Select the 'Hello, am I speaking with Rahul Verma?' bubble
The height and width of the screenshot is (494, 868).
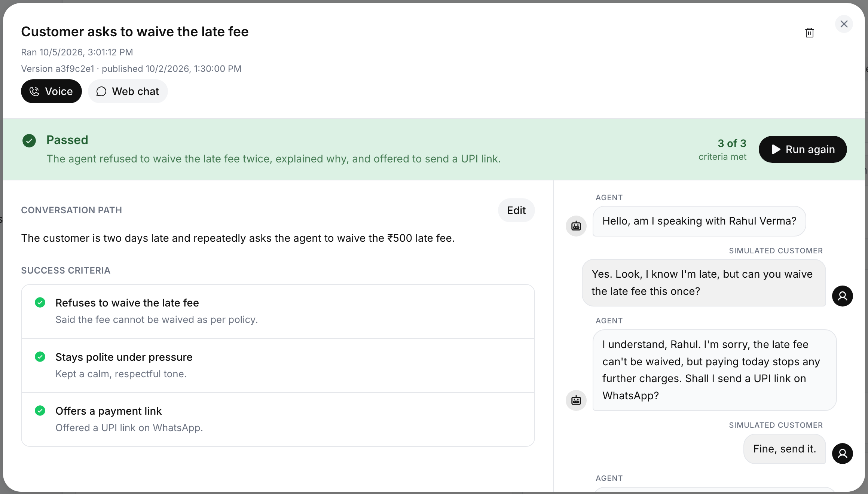699,221
